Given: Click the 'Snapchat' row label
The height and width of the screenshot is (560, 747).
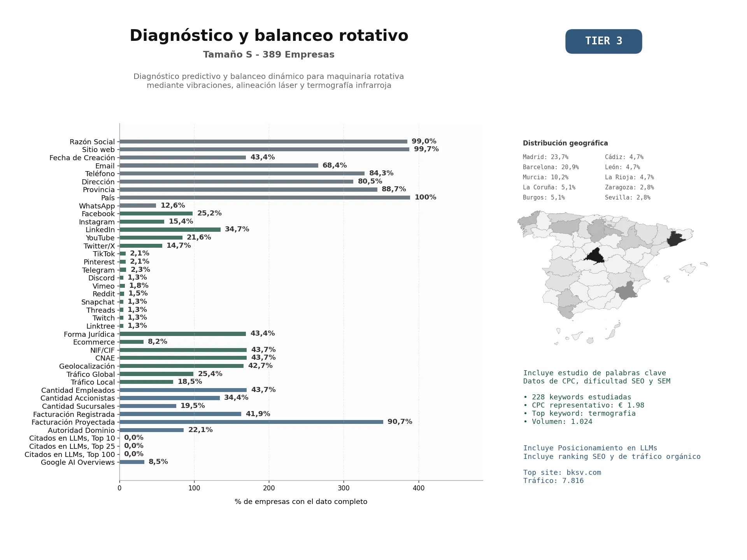Looking at the screenshot, I should (x=98, y=302).
